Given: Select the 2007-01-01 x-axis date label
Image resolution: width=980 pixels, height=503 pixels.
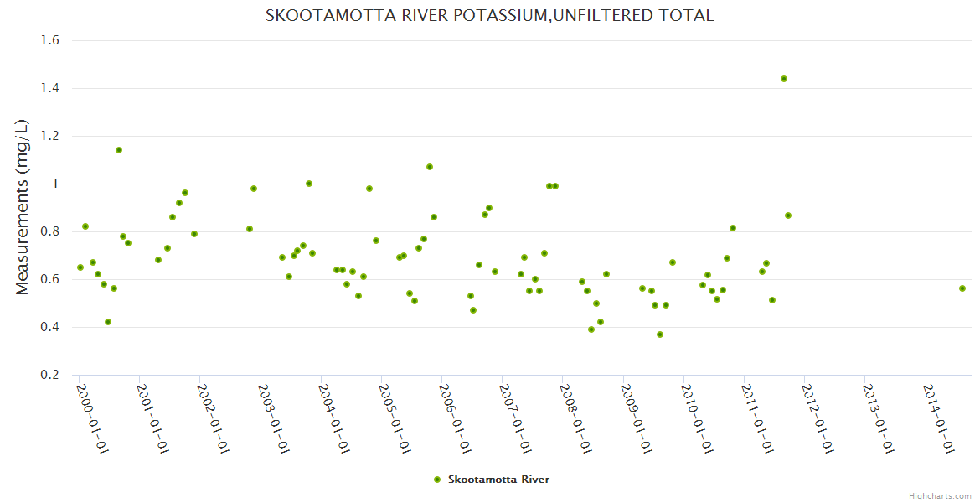Looking at the screenshot, I should click(x=516, y=418).
